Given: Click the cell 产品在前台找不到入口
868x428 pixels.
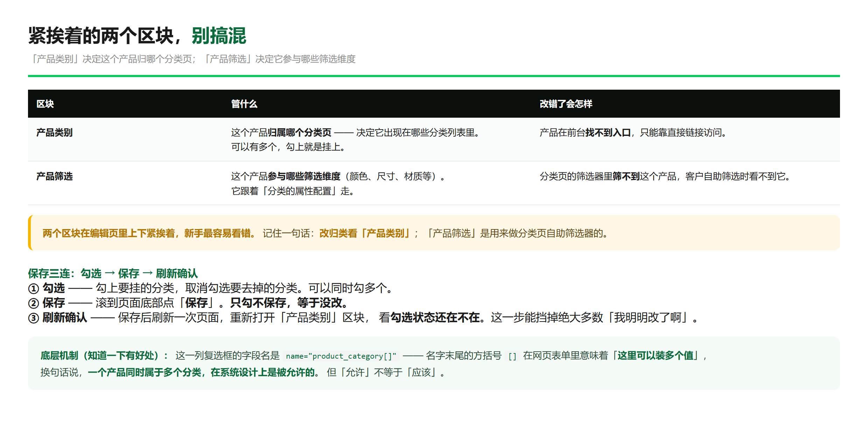Looking at the screenshot, I should click(x=585, y=132).
